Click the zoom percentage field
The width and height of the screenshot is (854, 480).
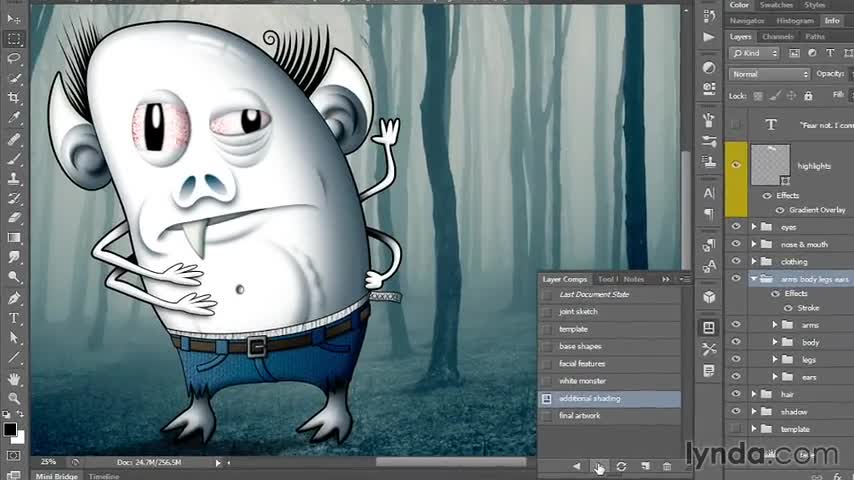click(48, 462)
